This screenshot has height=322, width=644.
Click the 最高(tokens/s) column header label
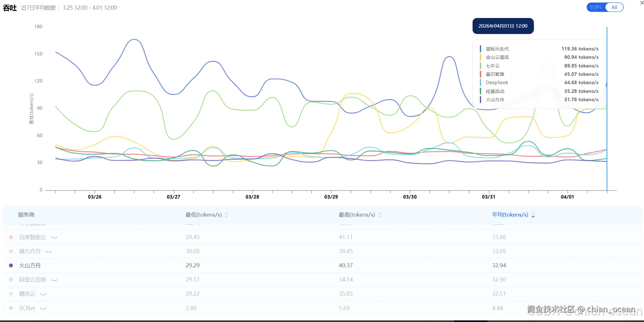tap(357, 215)
